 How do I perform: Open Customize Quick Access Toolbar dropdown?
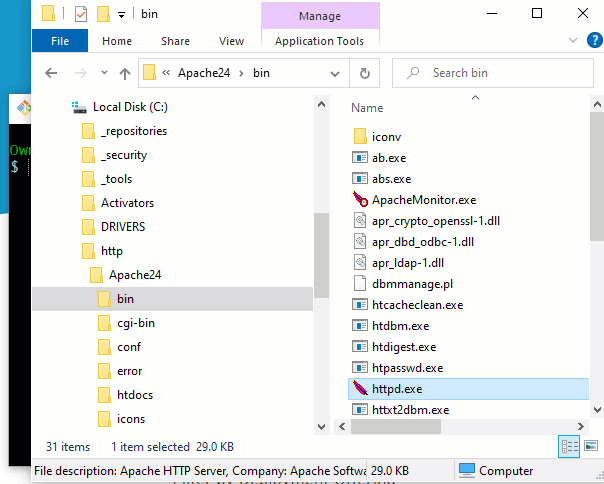(x=121, y=15)
